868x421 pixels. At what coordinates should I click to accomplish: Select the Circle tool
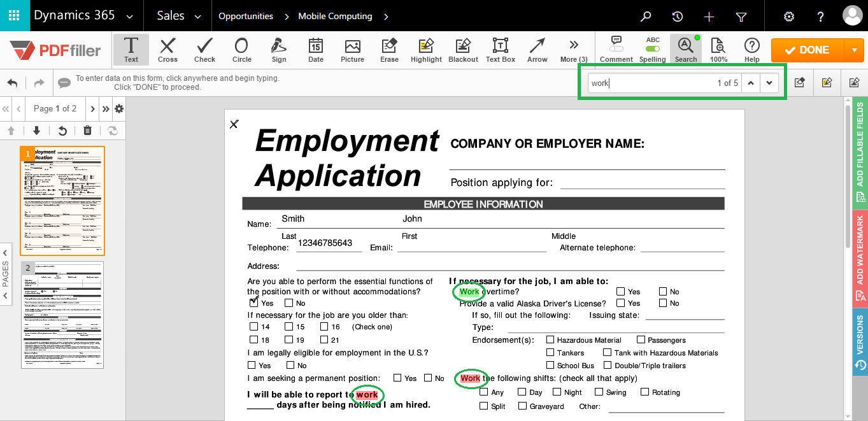pyautogui.click(x=241, y=50)
